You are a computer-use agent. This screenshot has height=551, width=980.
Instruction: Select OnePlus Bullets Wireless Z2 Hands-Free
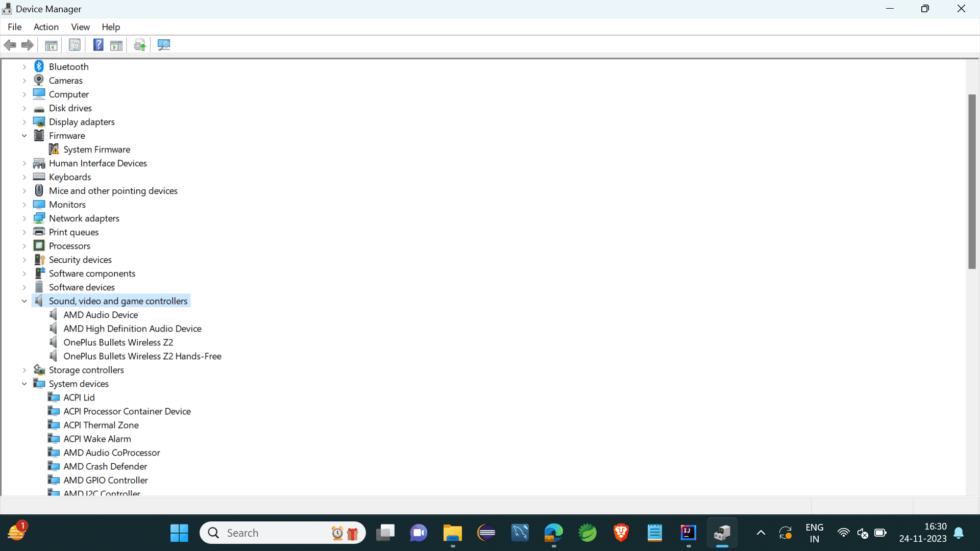142,356
